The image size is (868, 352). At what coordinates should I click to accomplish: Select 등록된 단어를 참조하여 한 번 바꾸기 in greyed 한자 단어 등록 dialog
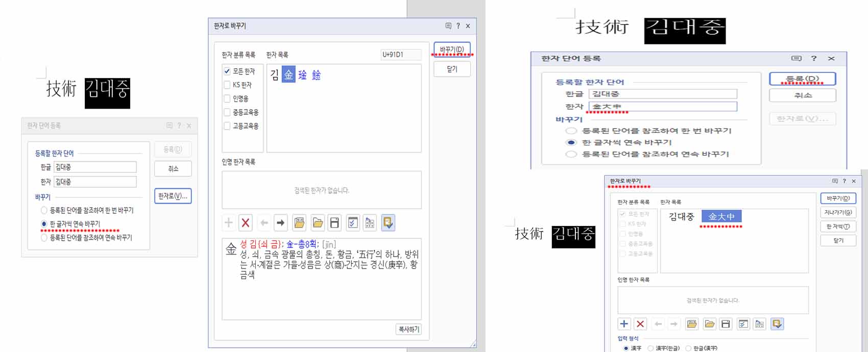pos(44,210)
